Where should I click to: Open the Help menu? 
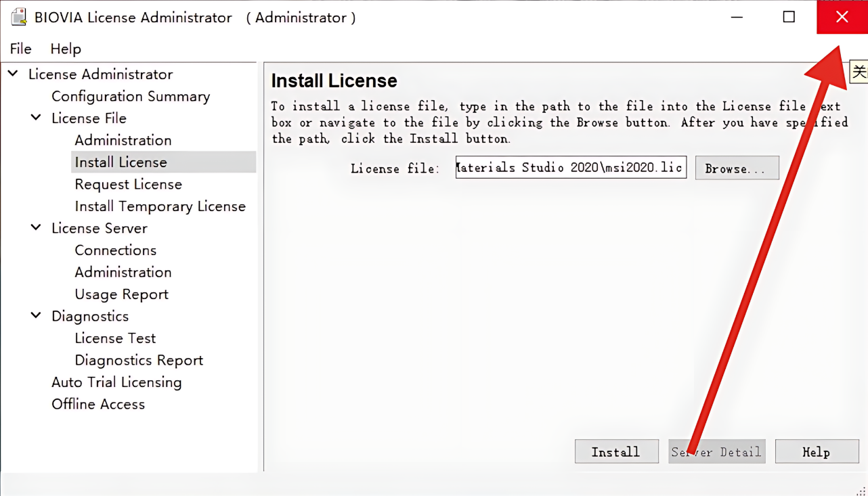tap(66, 49)
